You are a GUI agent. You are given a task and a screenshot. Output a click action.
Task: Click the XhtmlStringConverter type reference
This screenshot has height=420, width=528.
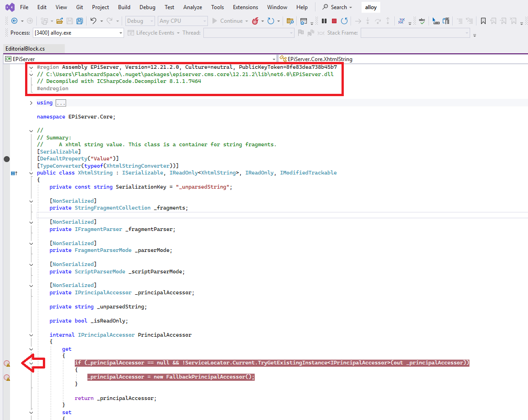click(138, 165)
